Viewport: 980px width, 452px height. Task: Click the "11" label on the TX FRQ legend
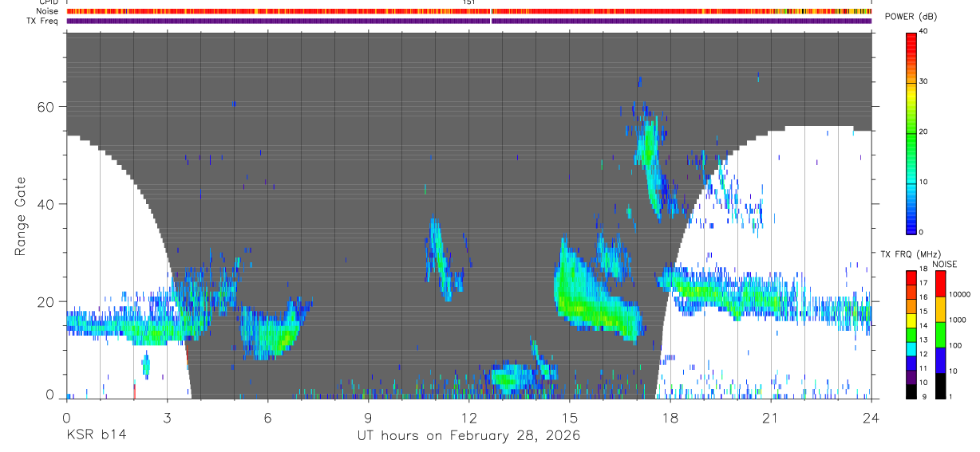(923, 368)
